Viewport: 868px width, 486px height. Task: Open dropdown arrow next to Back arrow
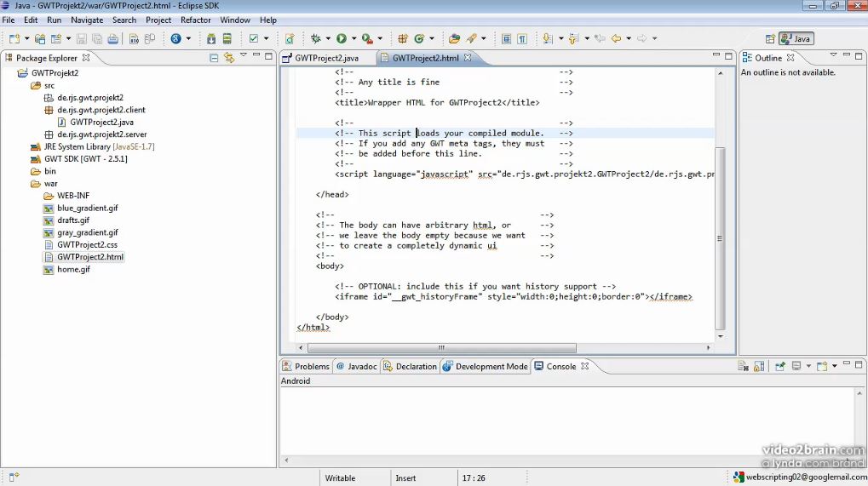629,38
